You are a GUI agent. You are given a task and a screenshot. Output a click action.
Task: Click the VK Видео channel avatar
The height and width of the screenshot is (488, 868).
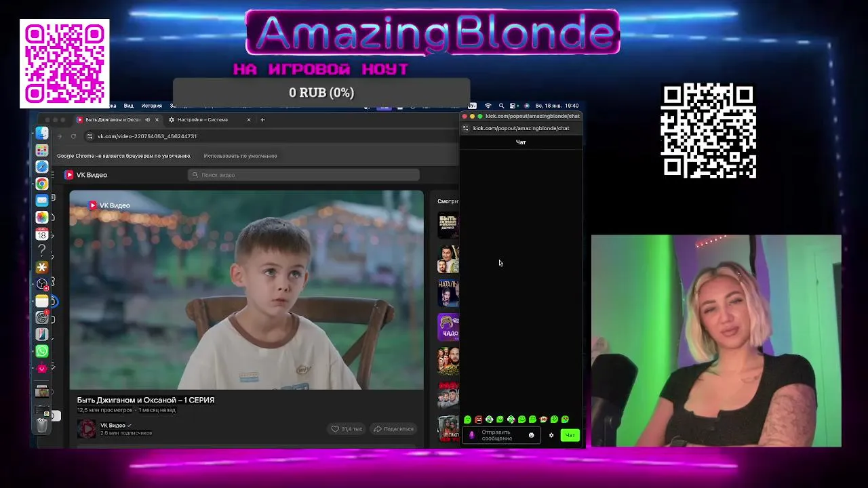tap(87, 428)
